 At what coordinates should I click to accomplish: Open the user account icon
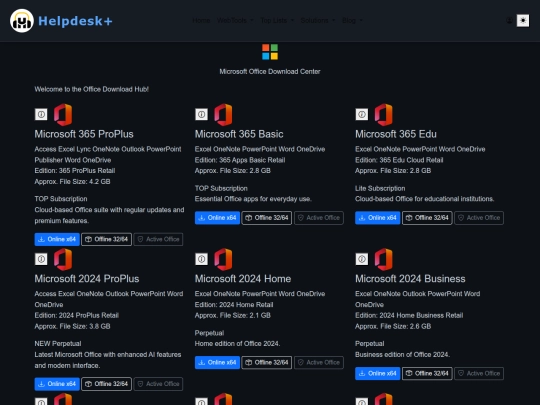pyautogui.click(x=509, y=21)
